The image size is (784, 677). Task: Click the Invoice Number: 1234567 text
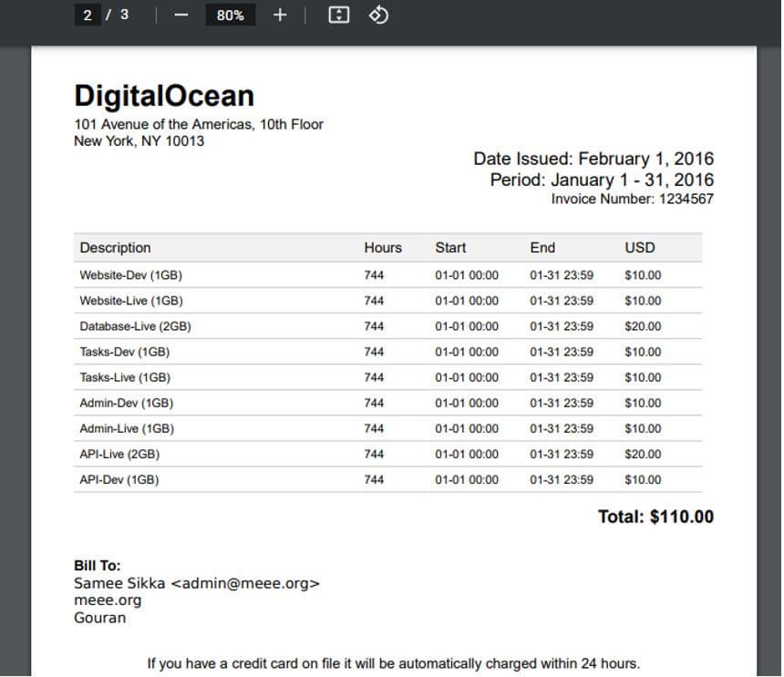632,199
